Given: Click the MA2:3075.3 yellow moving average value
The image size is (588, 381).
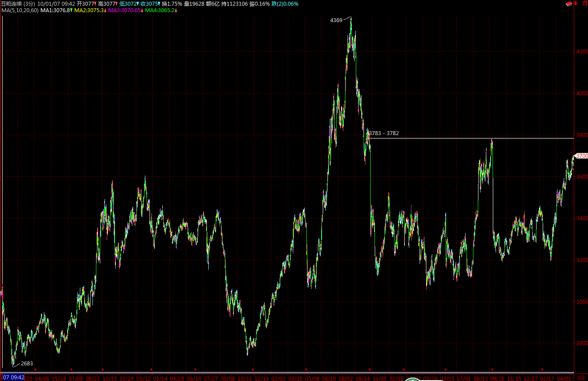Looking at the screenshot, I should point(89,10).
